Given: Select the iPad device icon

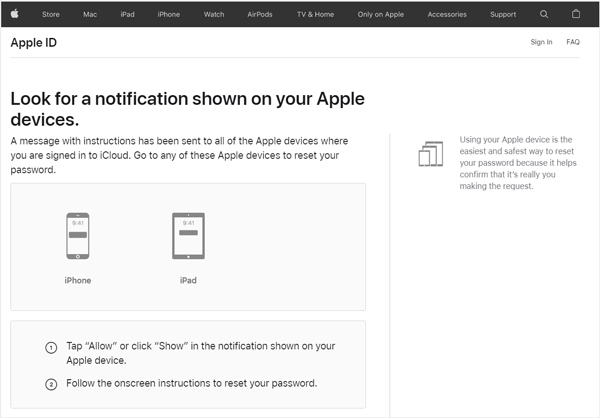Looking at the screenshot, I should 188,236.
